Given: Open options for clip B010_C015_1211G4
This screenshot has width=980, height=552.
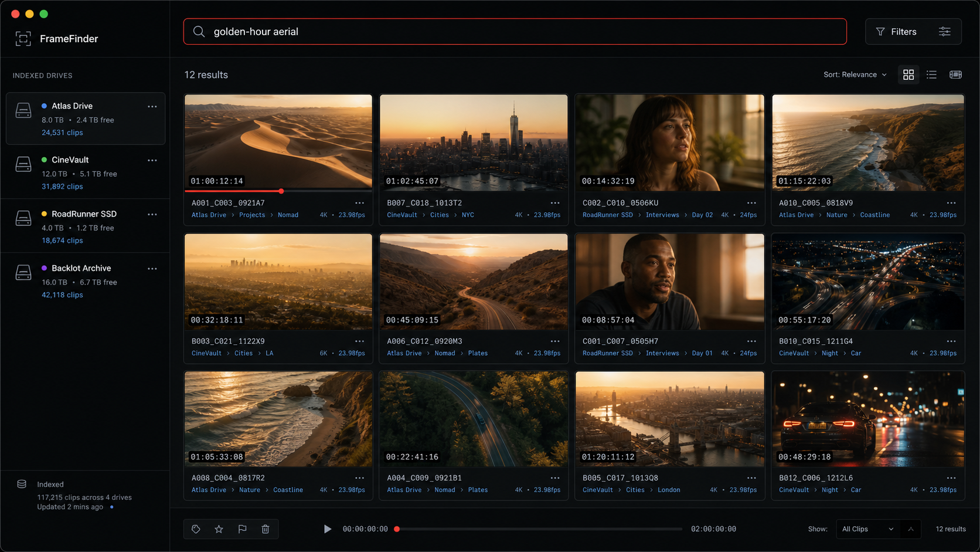Looking at the screenshot, I should coord(951,341).
